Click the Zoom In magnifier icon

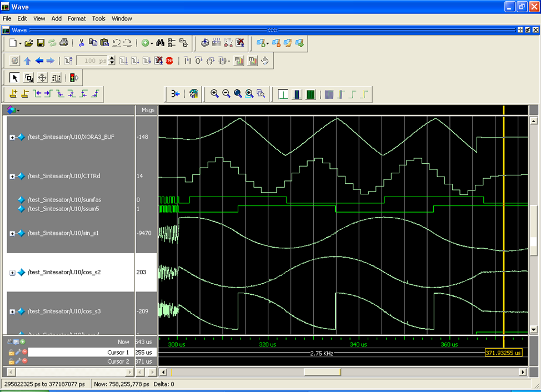click(x=214, y=94)
